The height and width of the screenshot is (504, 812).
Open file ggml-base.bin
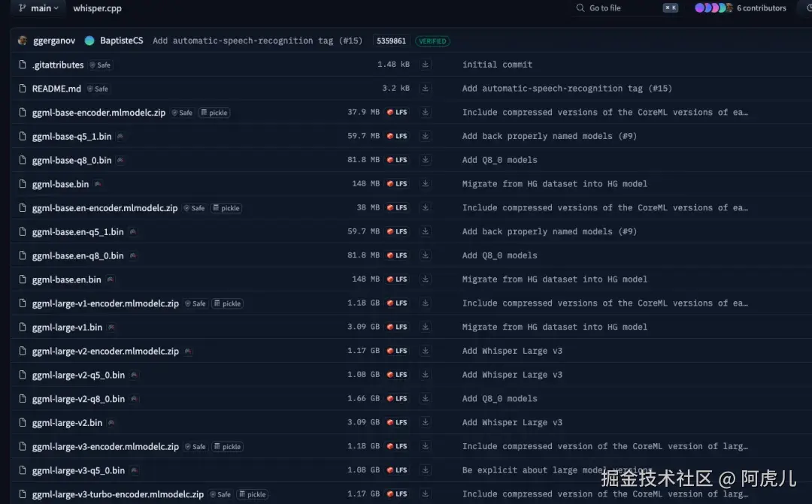[x=60, y=184]
